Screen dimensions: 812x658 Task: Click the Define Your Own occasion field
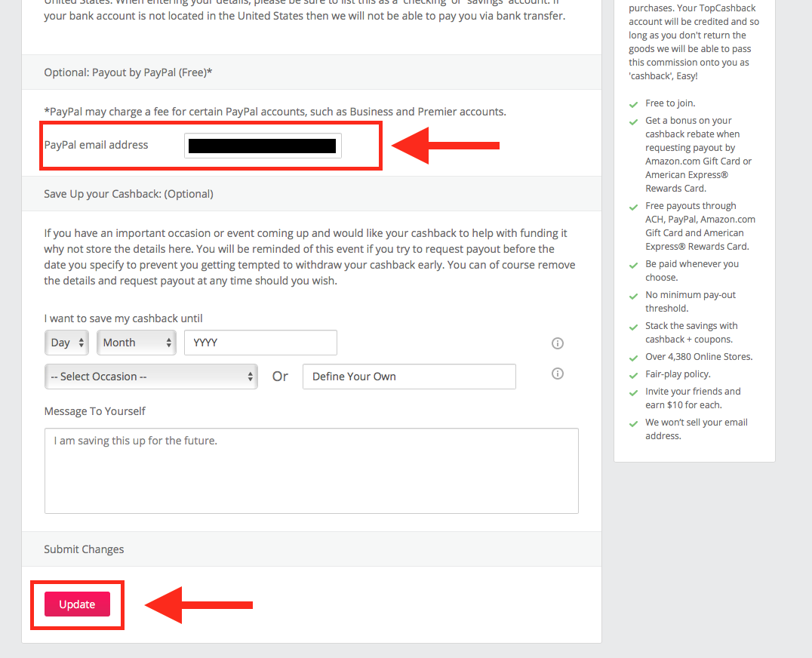pos(409,377)
